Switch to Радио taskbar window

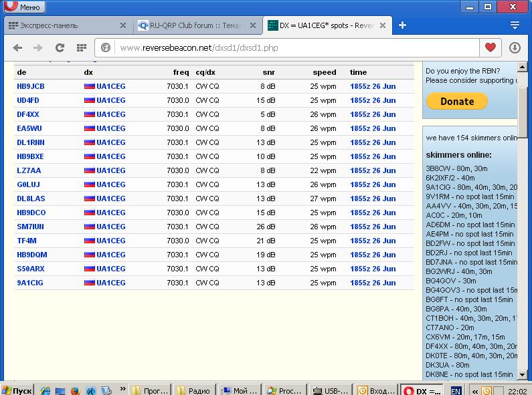[x=194, y=390]
